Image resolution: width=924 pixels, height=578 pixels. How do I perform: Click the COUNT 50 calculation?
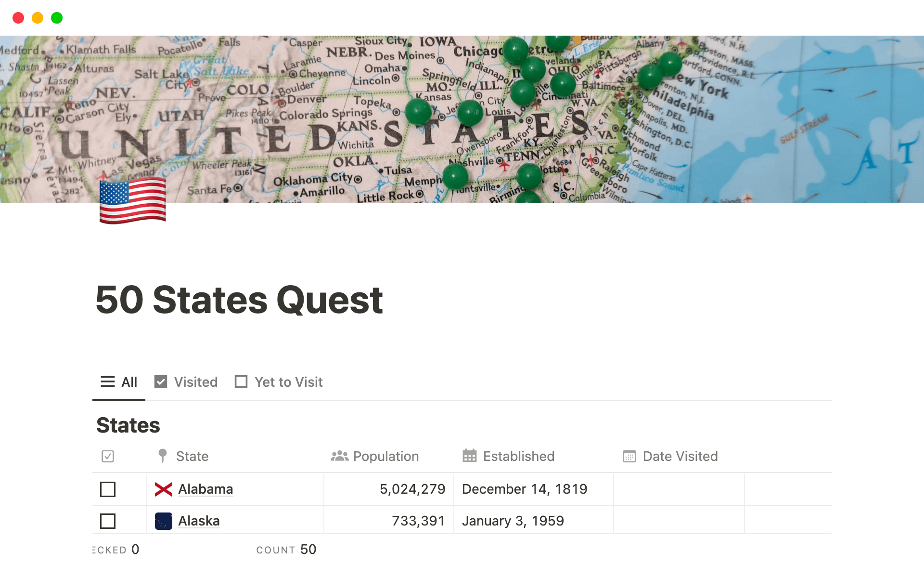[x=286, y=549]
